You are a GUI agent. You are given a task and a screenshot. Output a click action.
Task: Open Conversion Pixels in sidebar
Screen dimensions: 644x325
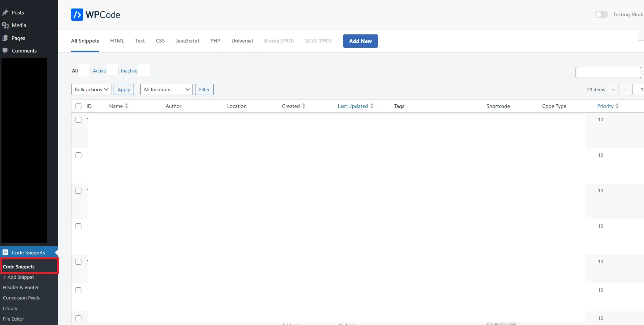coord(21,298)
